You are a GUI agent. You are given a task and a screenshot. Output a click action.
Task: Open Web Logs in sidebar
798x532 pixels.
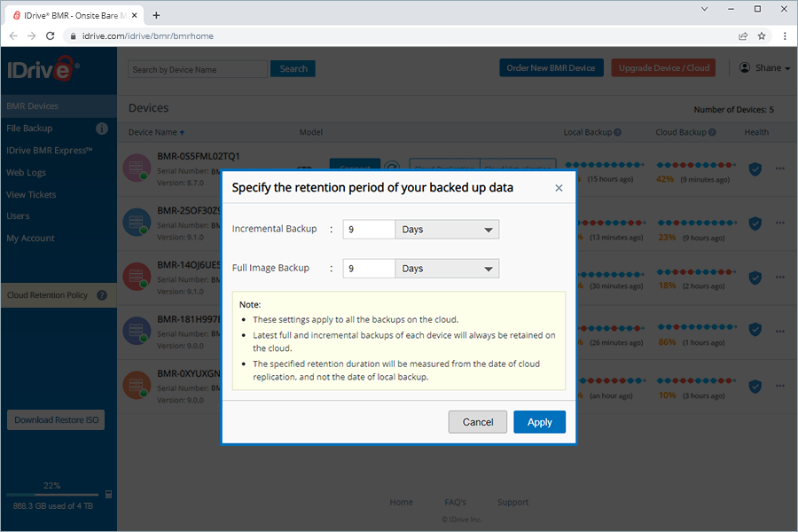[x=26, y=173]
